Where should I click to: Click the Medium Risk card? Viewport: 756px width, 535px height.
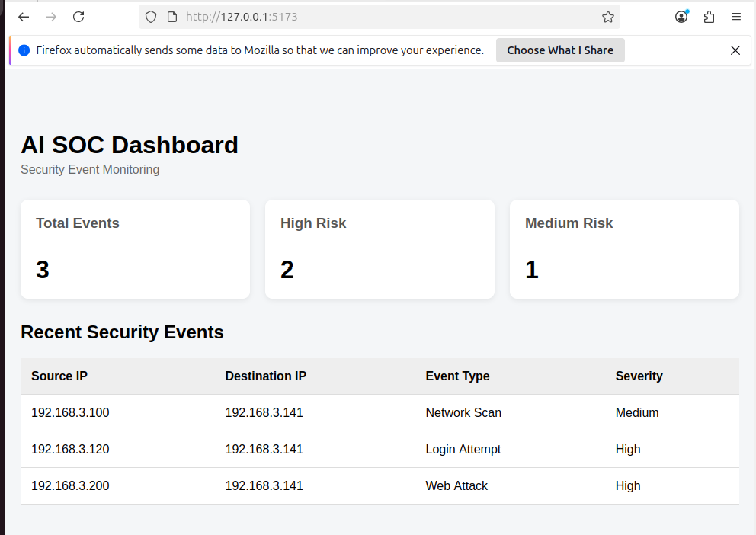coord(624,249)
